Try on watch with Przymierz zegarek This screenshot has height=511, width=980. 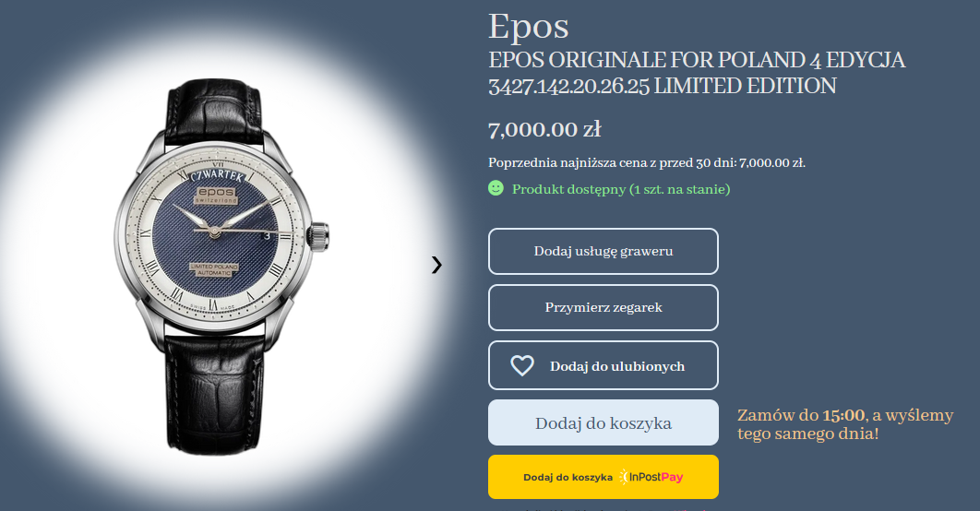[x=604, y=307]
